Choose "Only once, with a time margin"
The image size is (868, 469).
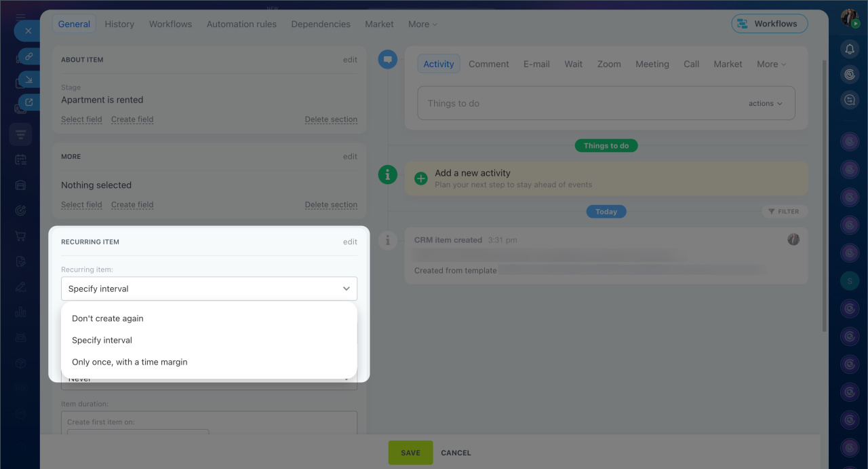tap(130, 362)
